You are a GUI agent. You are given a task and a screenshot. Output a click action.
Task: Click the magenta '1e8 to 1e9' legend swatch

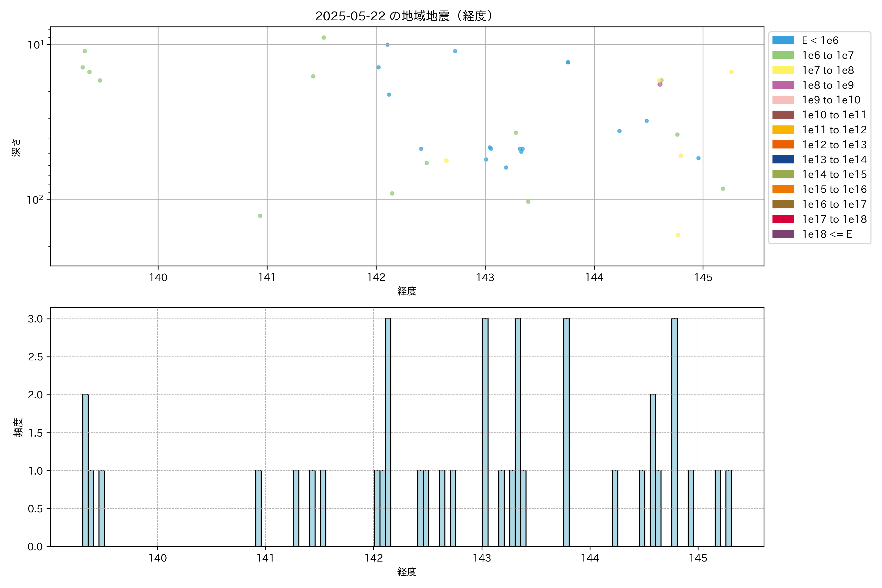click(783, 85)
